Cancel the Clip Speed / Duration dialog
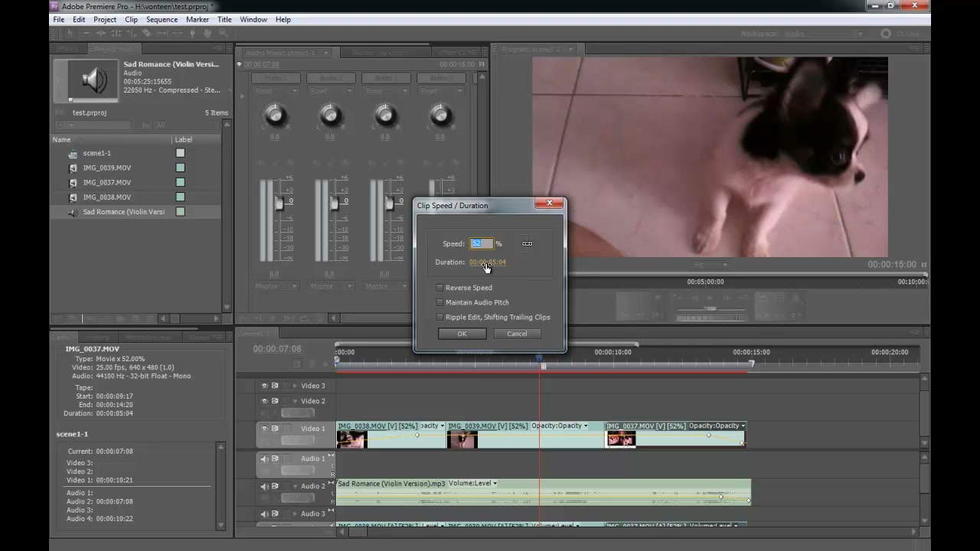 [517, 334]
